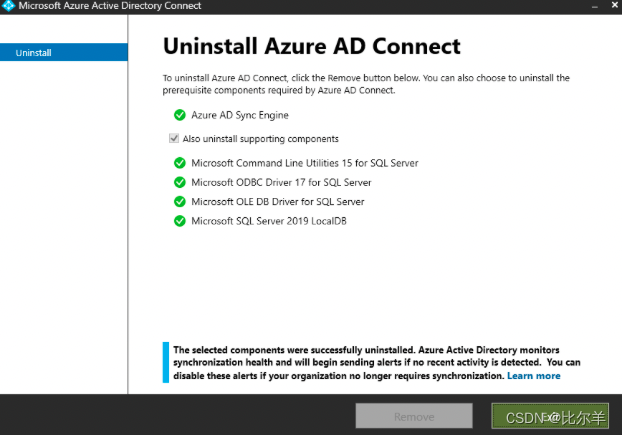This screenshot has height=435, width=622.
Task: Open the Learn more link
Action: click(534, 376)
